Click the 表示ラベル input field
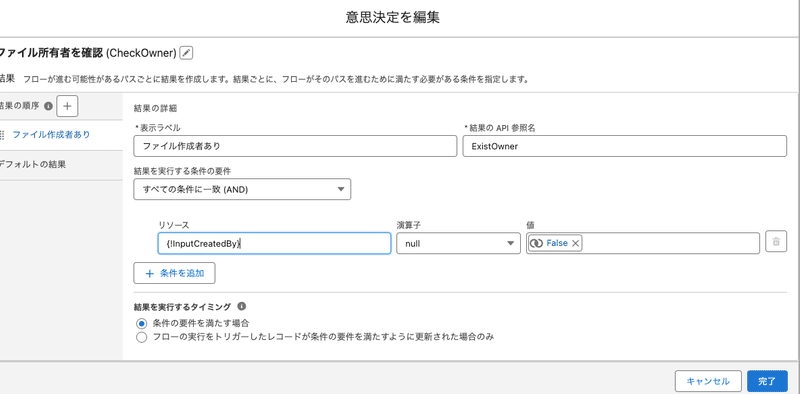800x394 pixels. (295, 146)
